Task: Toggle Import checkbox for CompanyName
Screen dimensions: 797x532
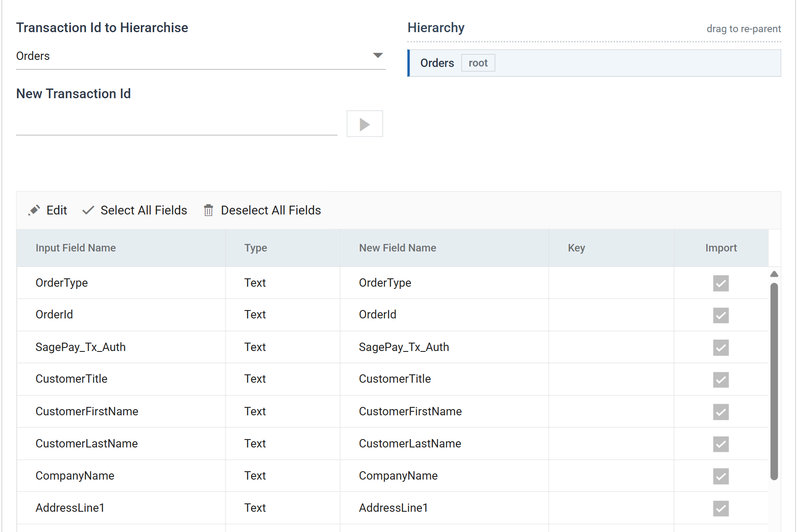Action: tap(721, 476)
